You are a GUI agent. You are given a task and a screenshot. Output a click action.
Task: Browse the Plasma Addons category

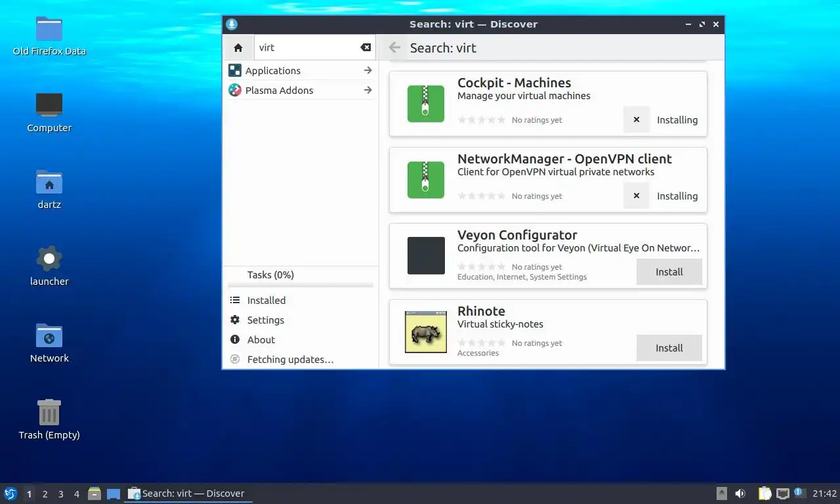301,90
